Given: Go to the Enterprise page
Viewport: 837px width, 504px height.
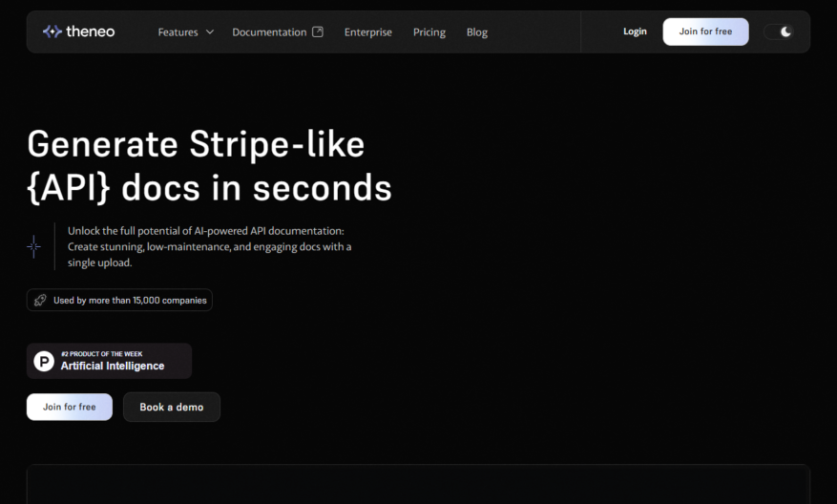Looking at the screenshot, I should tap(367, 32).
